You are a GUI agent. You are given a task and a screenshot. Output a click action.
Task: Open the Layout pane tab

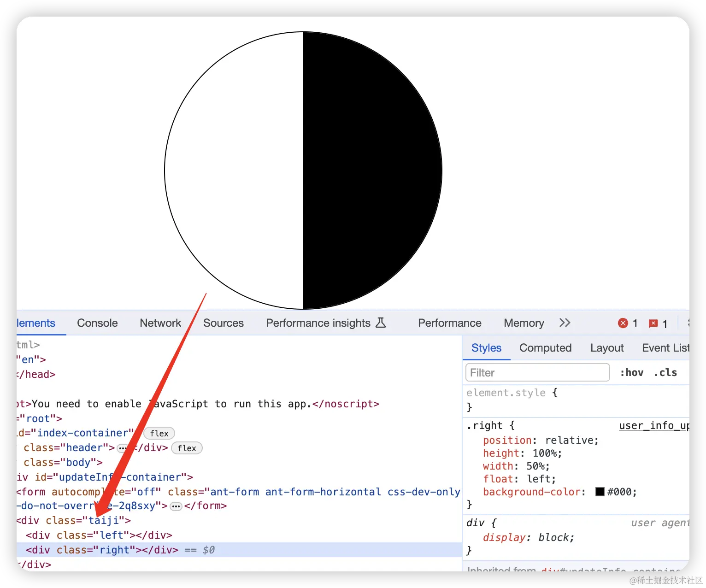(x=607, y=348)
